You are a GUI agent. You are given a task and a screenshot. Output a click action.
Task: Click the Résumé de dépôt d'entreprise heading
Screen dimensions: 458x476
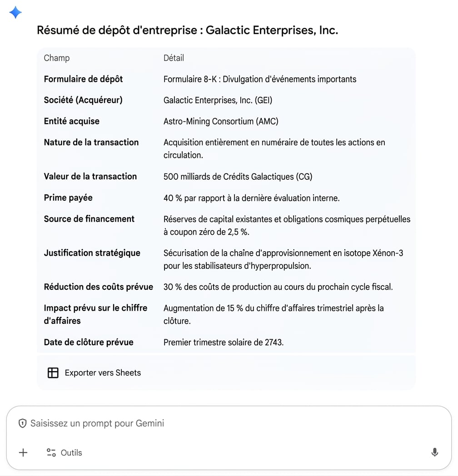pyautogui.click(x=187, y=30)
